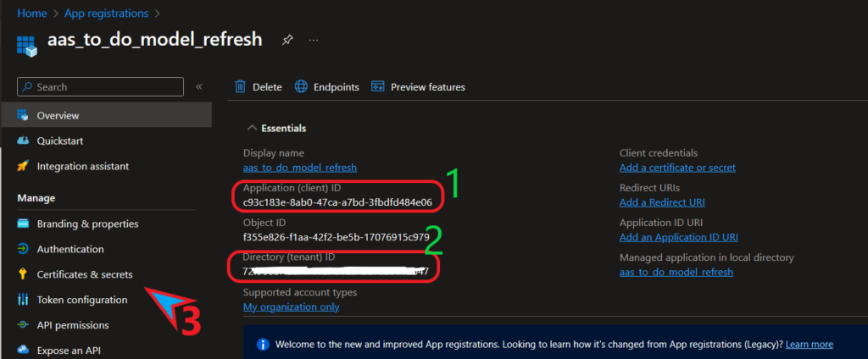Click My organization only link
This screenshot has width=868, height=359.
(292, 307)
